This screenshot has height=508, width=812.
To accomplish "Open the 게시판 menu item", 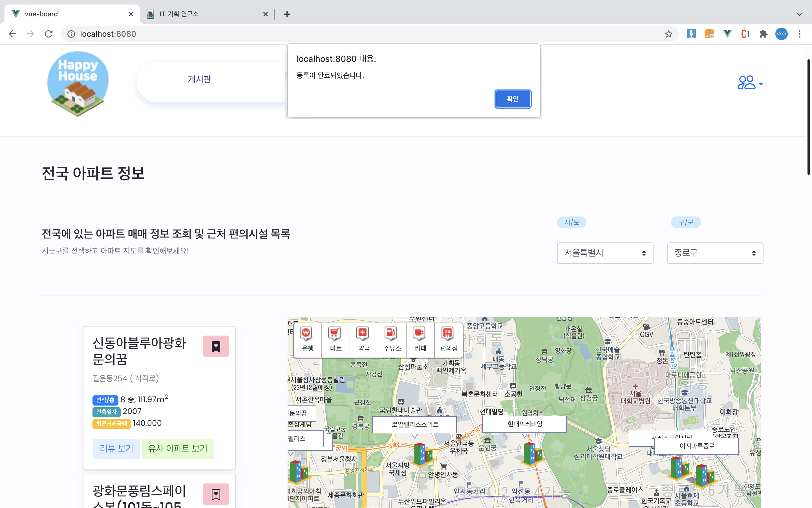I will tap(199, 79).
